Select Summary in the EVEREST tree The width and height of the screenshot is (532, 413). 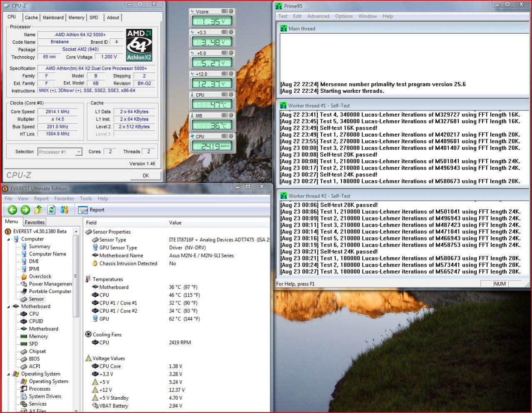click(x=40, y=246)
